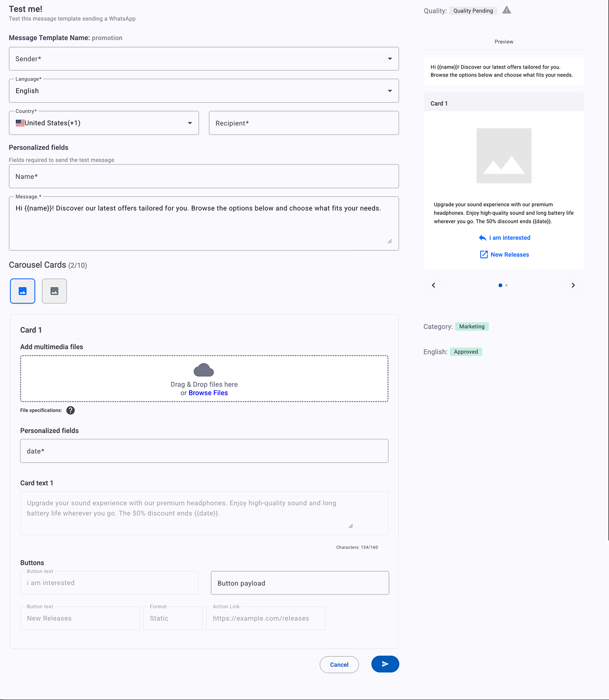Click the date personalized field

pos(204,451)
